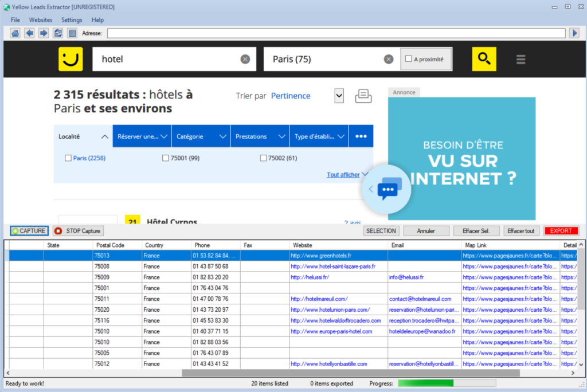
Task: Print results via the printer icon
Action: tap(363, 96)
